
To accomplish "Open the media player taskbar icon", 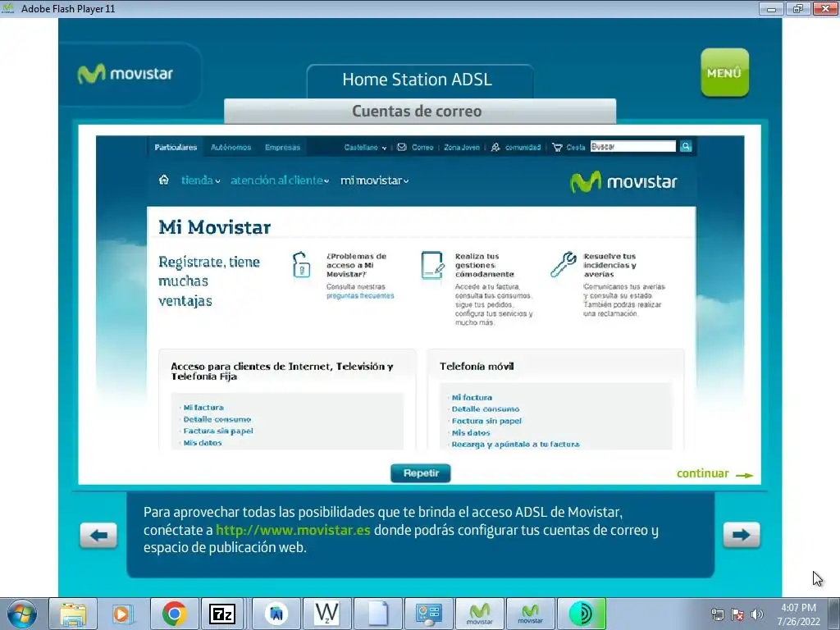I will tap(123, 614).
